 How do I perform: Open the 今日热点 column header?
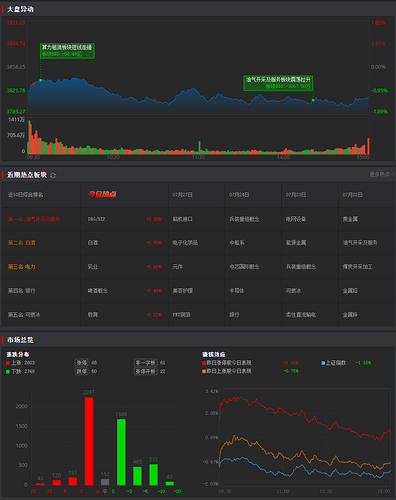click(x=103, y=194)
